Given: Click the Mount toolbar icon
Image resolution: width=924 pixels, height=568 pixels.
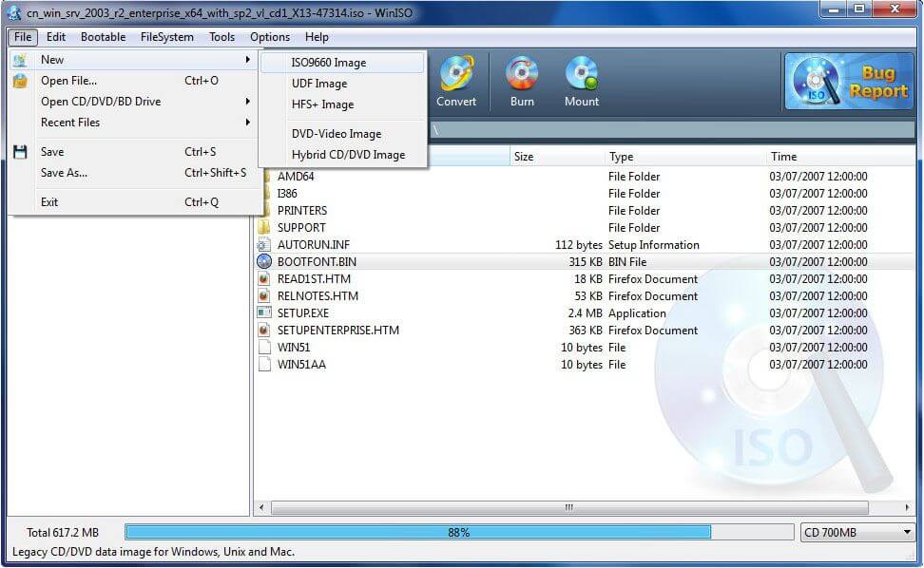Looking at the screenshot, I should [x=580, y=81].
